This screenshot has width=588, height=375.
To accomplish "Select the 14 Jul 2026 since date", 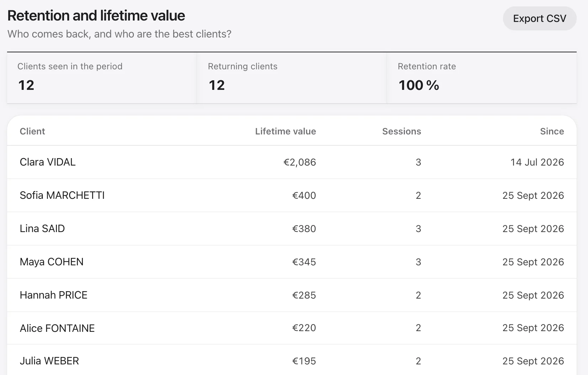I will coord(537,162).
